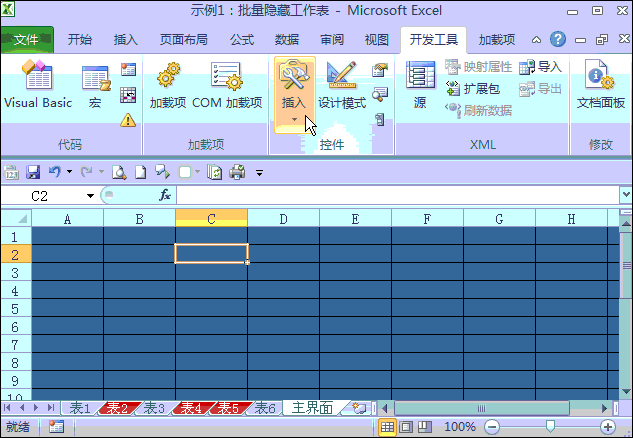
Task: Click the zoom out minus button
Action: pos(492,427)
